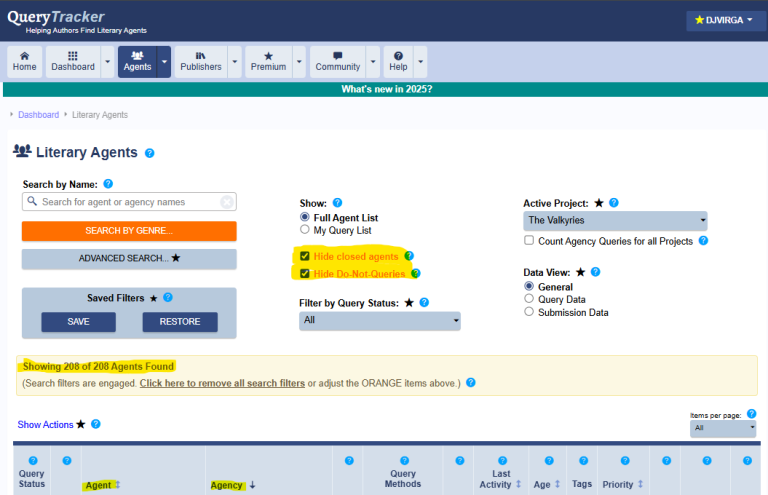Click the SEARCH BY GENRE button
Viewport: 768px width, 495px height.
coord(129,231)
